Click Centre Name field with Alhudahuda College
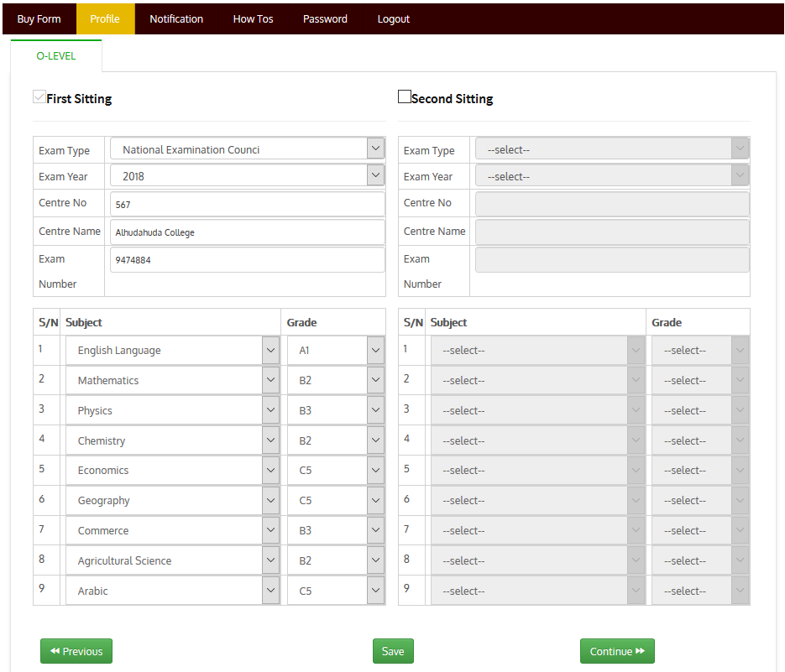This screenshot has width=785, height=672. click(248, 232)
